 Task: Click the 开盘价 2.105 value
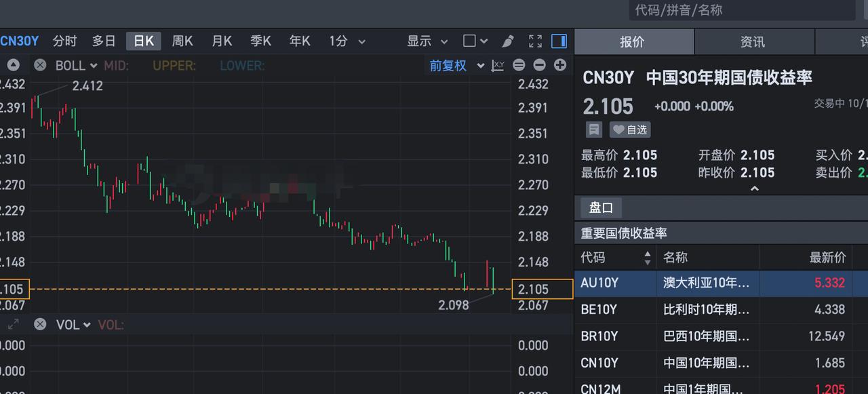[x=757, y=155]
